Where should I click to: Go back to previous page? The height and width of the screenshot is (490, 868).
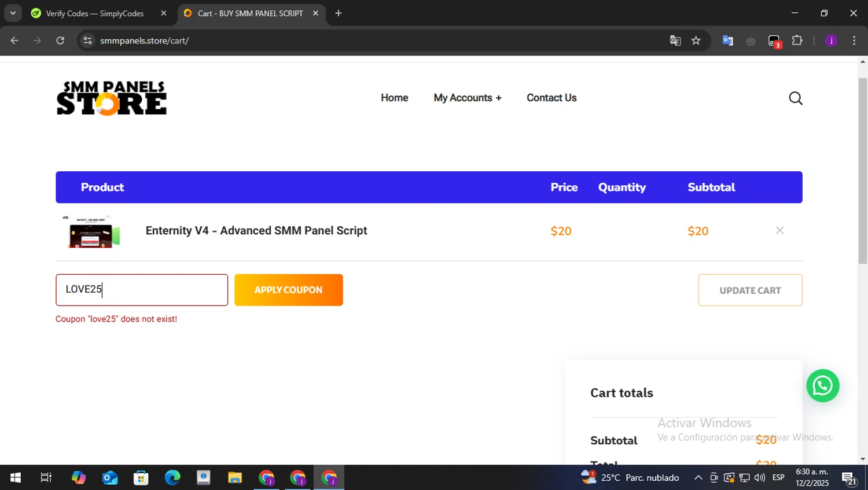coord(14,40)
